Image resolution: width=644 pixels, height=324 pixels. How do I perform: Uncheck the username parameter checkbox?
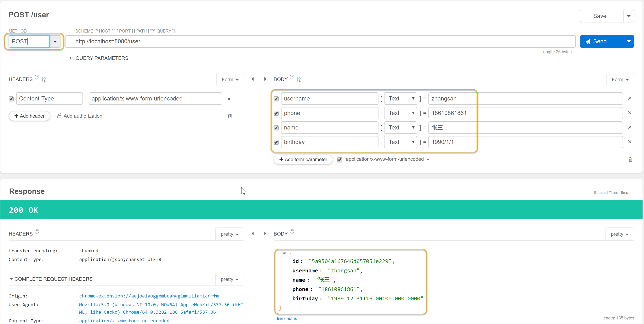[276, 99]
